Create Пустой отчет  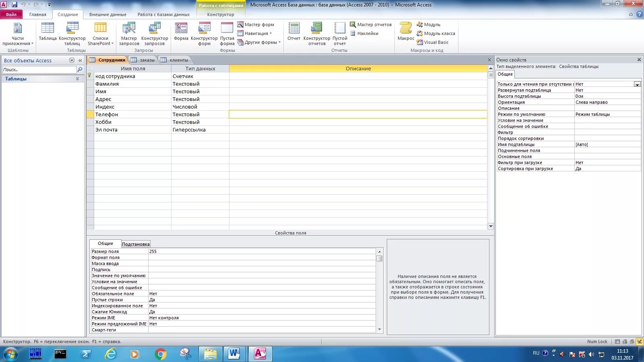[340, 34]
